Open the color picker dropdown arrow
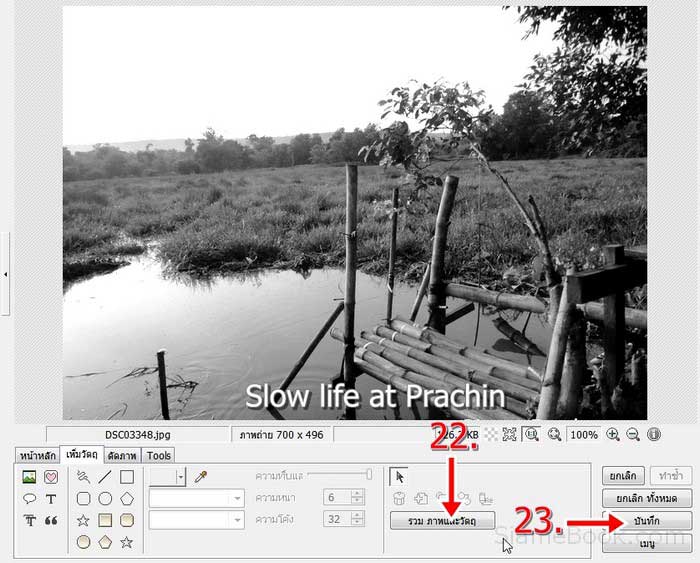This screenshot has width=700, height=563. [x=180, y=477]
